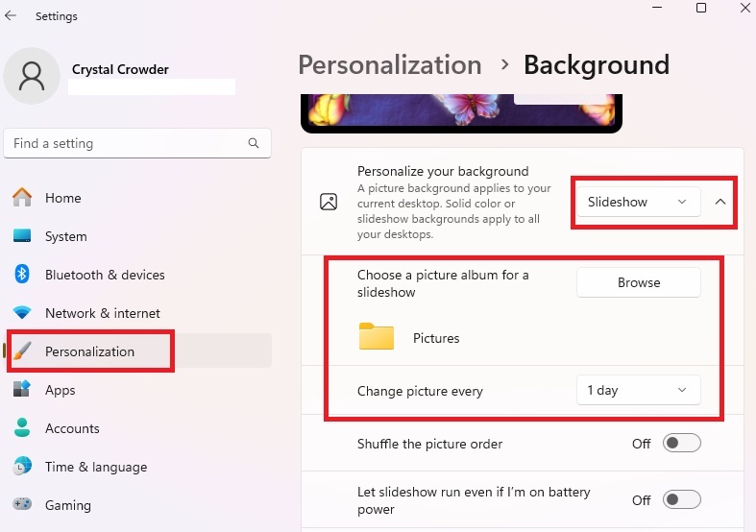Image resolution: width=756 pixels, height=532 pixels.
Task: Go to System settings
Action: pyautogui.click(x=65, y=236)
